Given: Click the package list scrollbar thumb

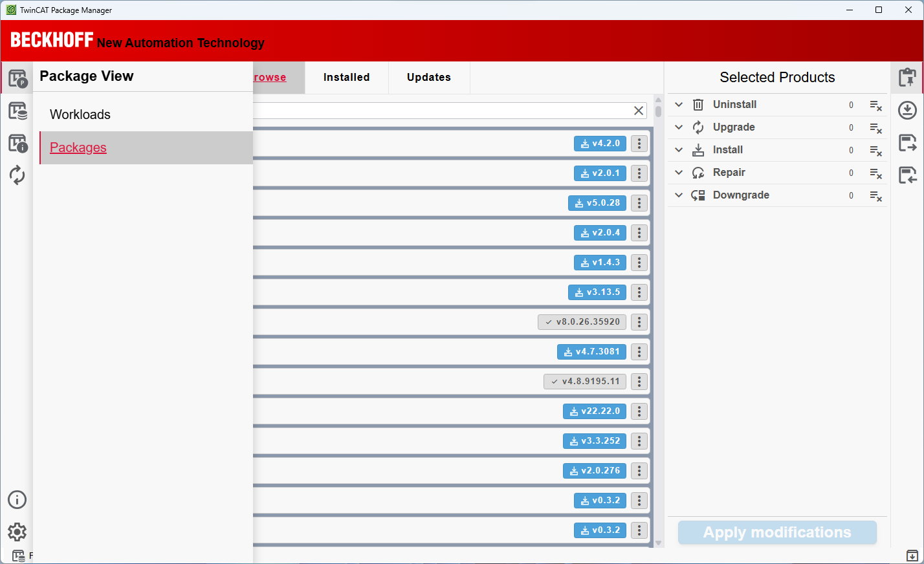Looking at the screenshot, I should [658, 111].
